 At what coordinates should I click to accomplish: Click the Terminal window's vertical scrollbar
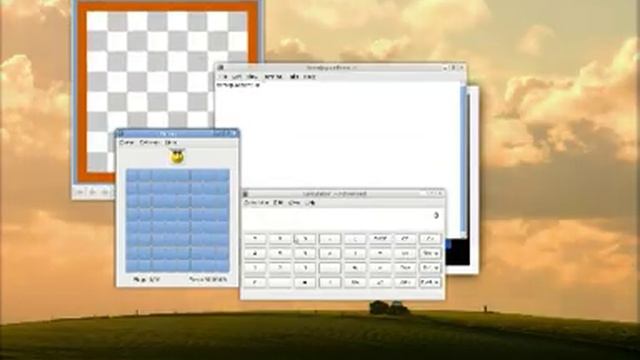pos(463,159)
